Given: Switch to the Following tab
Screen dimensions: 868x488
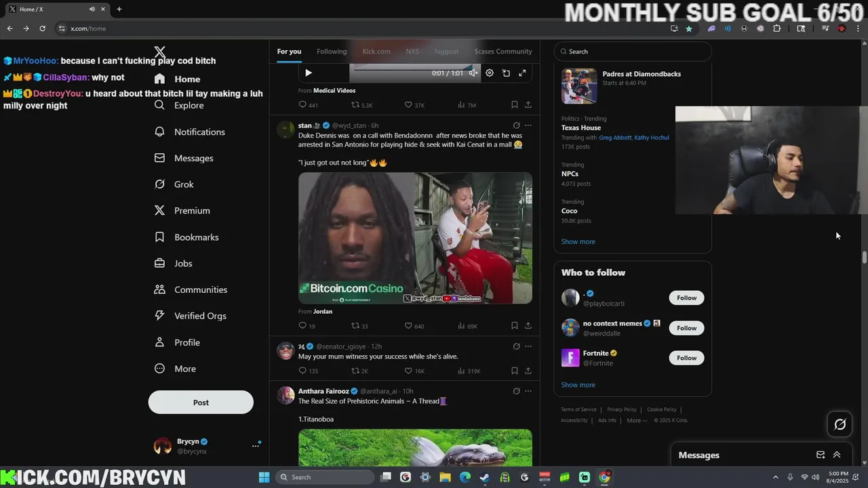Looking at the screenshot, I should pos(332,52).
